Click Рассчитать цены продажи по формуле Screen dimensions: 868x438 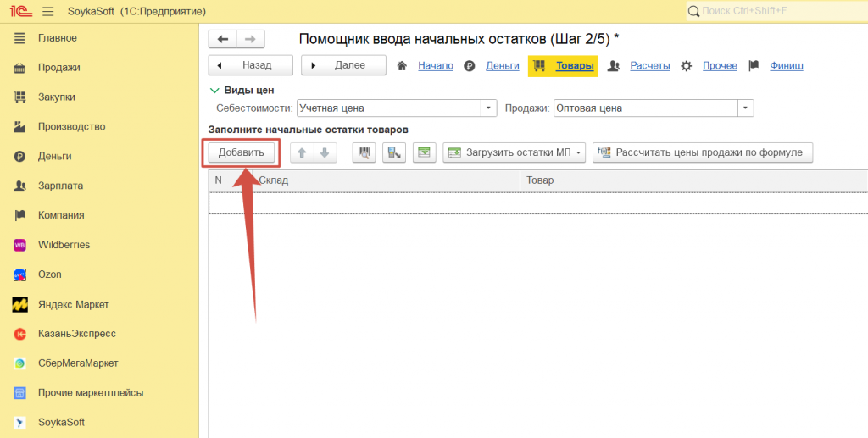(x=703, y=152)
